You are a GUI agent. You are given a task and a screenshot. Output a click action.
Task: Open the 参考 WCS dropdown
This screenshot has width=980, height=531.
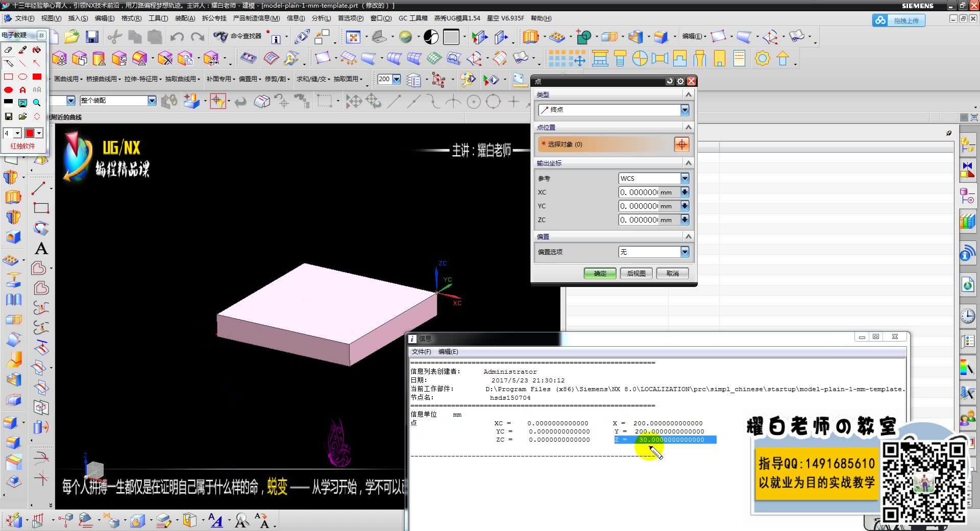684,178
